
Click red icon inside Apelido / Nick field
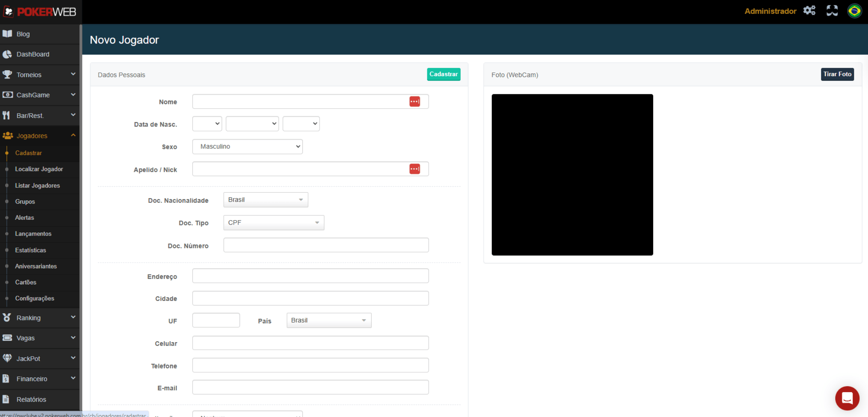click(414, 169)
